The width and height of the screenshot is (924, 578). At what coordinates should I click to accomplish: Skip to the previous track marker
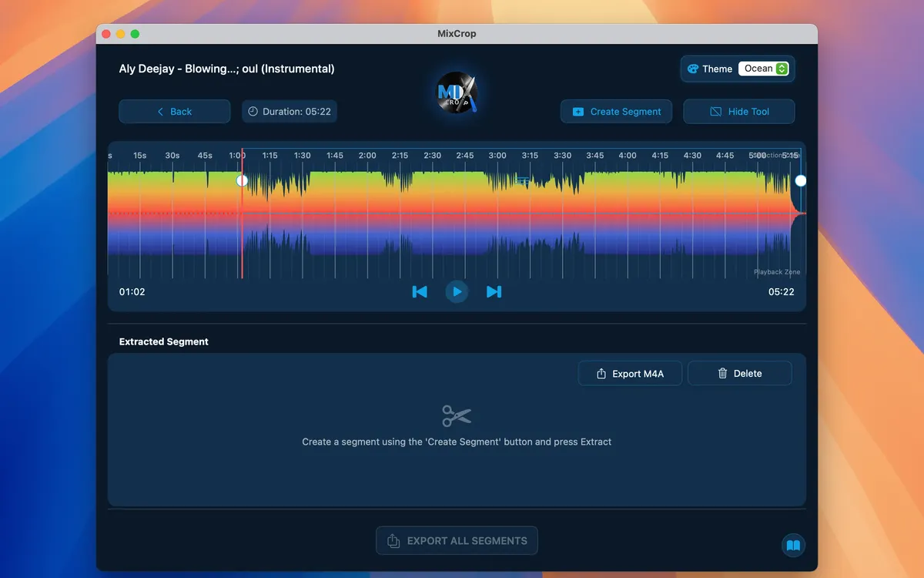click(x=420, y=291)
